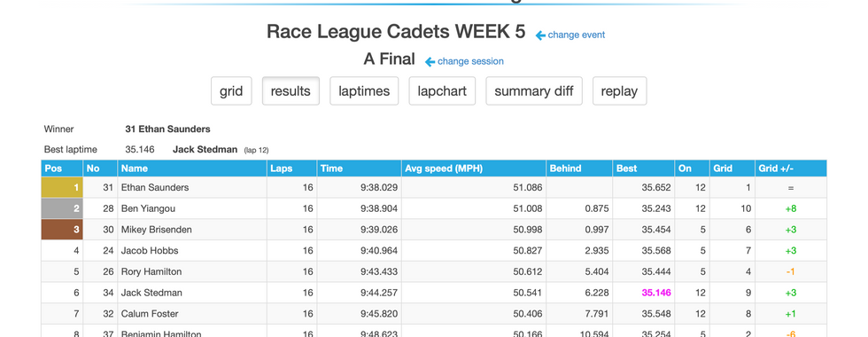The height and width of the screenshot is (337, 868).
Task: Click the change session link
Action: 470,61
